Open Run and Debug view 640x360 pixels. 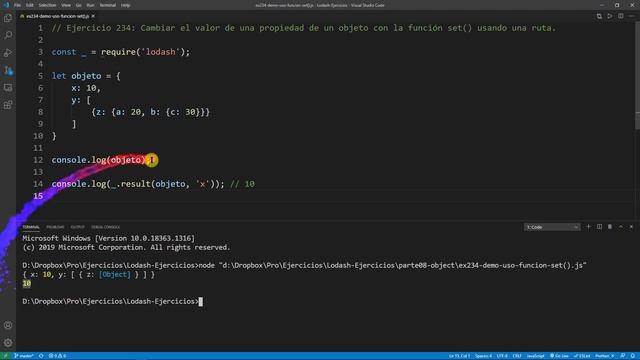(8, 53)
